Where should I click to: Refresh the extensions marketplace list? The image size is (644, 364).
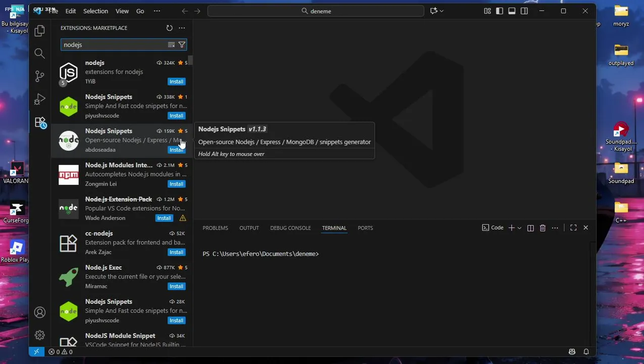(169, 28)
